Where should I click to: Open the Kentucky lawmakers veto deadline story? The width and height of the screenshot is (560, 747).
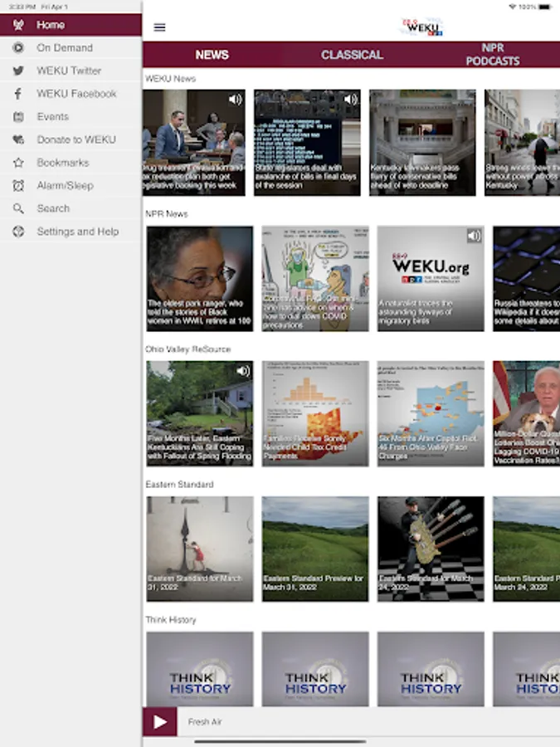point(422,143)
